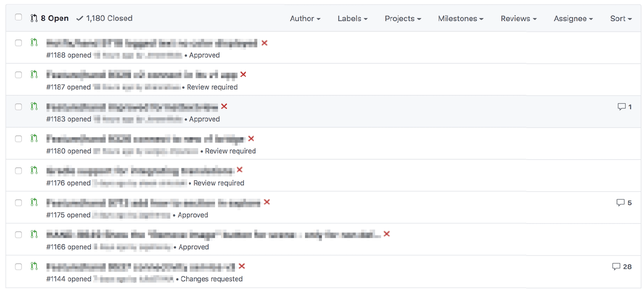This screenshot has height=295, width=644.
Task: Open the Labels filter dropdown
Action: 352,19
